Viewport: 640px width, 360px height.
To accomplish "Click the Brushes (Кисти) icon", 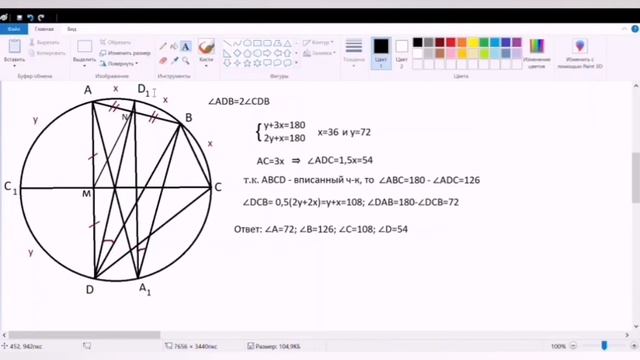I will click(x=206, y=46).
